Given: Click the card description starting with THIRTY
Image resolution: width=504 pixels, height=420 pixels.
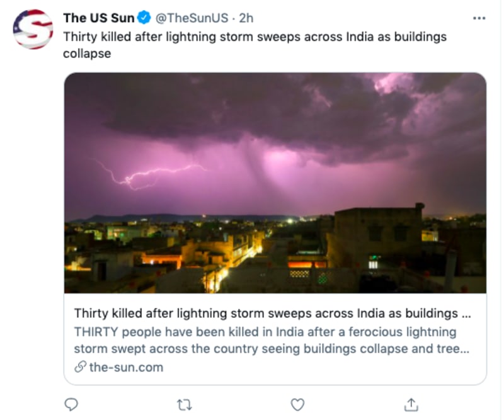Looking at the screenshot, I should [271, 340].
